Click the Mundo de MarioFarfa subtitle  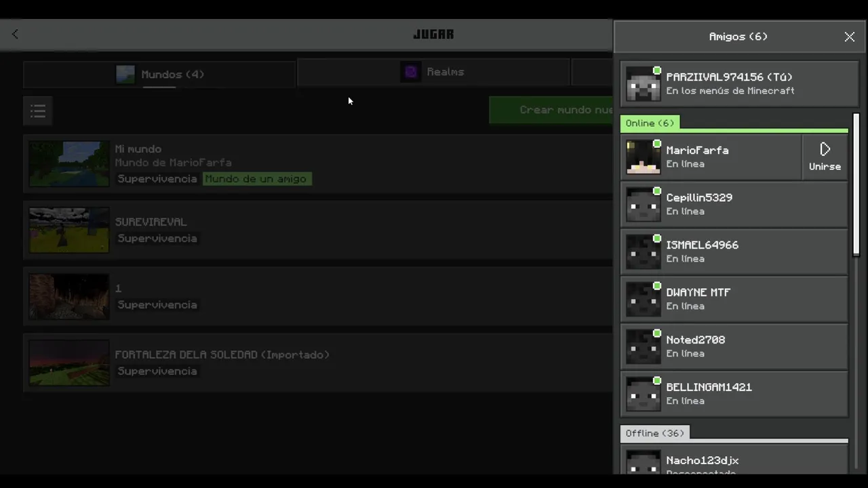(x=173, y=163)
